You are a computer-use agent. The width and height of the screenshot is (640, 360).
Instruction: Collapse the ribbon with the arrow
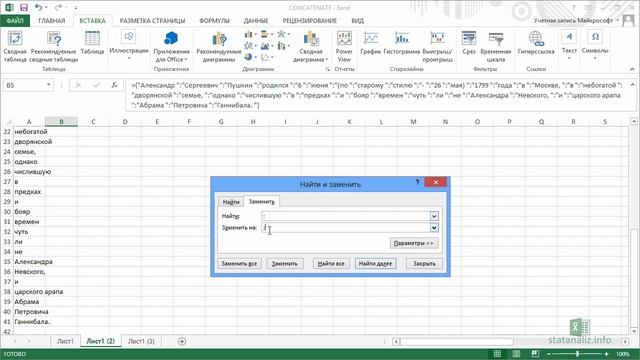tap(632, 69)
